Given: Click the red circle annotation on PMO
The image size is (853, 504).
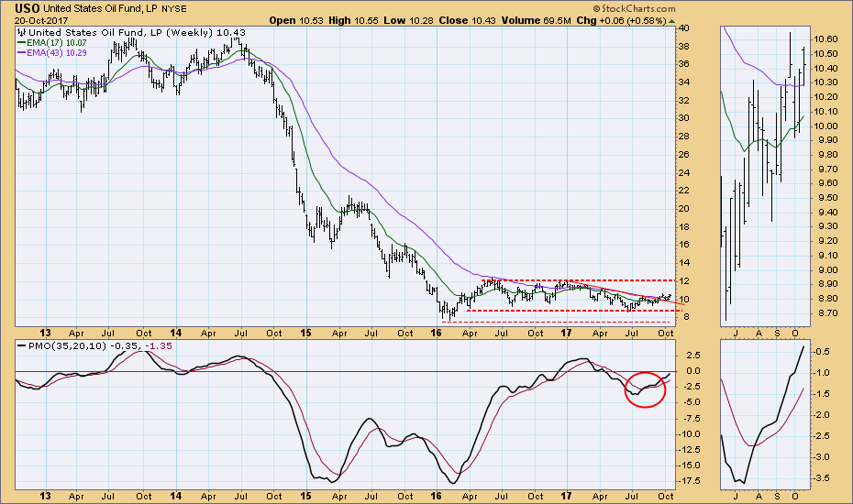Looking at the screenshot, I should 644,389.
